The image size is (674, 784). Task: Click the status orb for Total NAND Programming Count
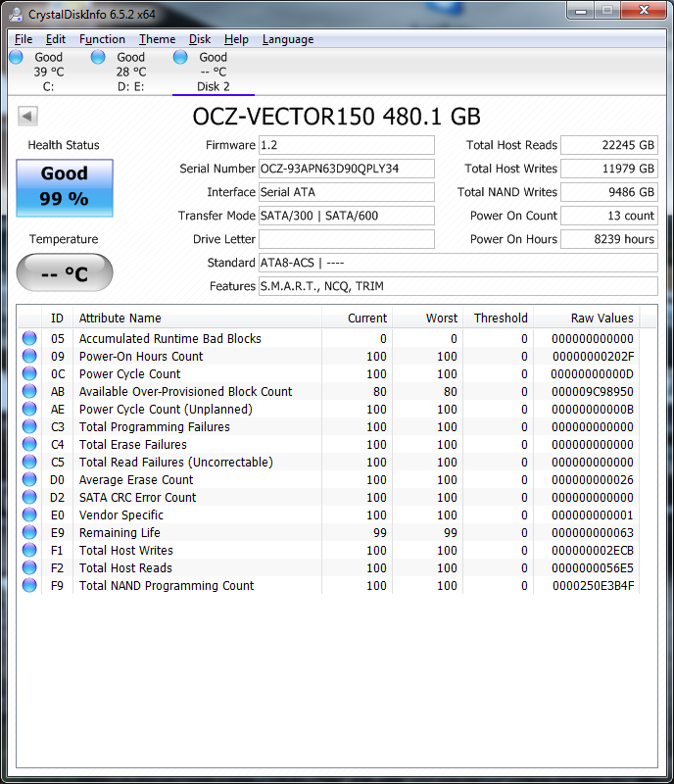click(x=29, y=585)
